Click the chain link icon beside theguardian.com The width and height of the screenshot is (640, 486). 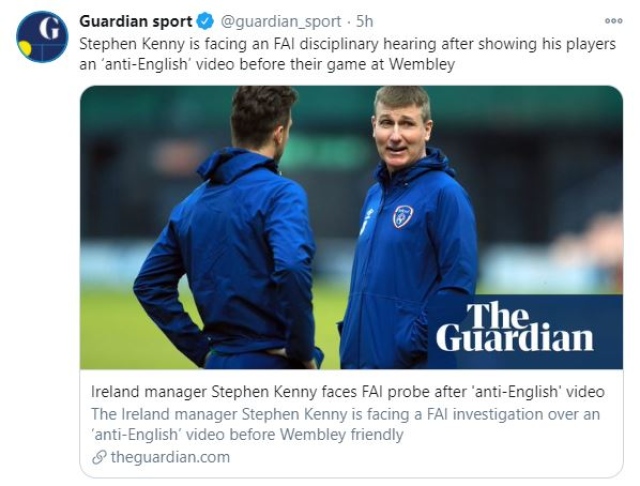[x=97, y=457]
